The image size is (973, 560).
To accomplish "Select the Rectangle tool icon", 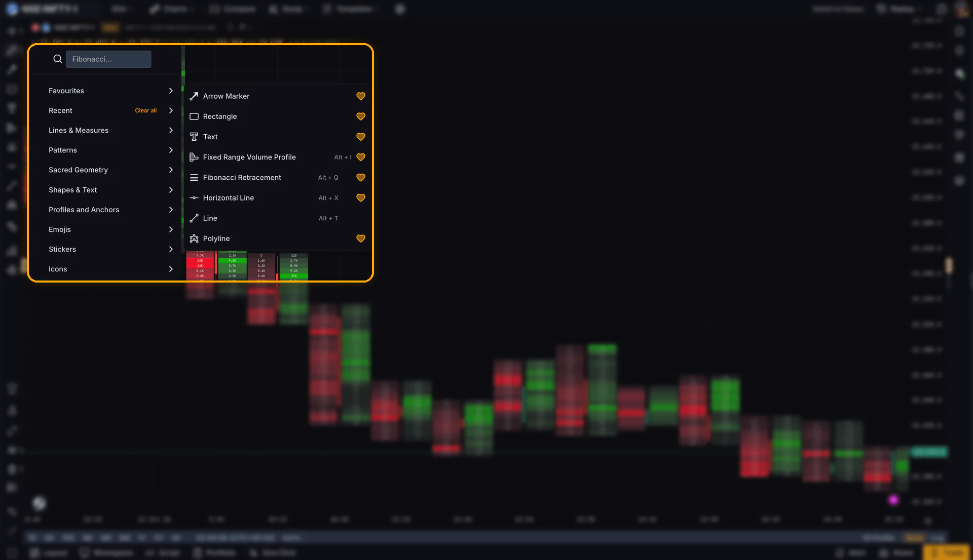I will [194, 116].
